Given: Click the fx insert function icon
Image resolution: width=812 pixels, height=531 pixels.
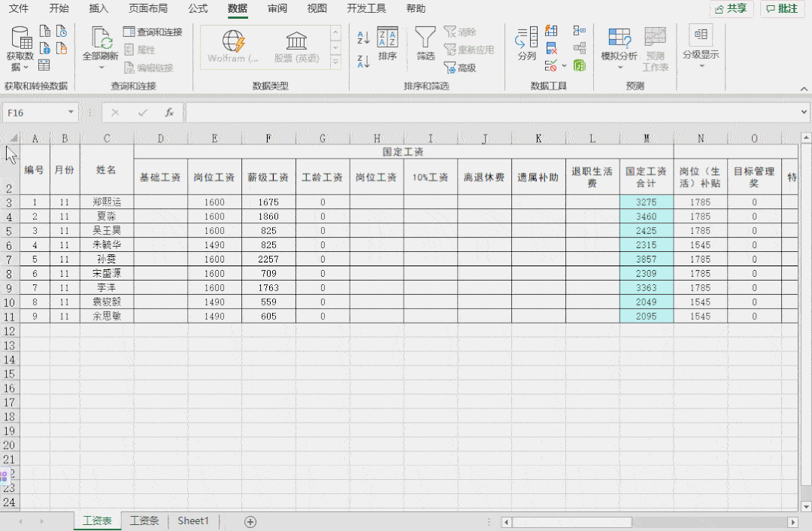Looking at the screenshot, I should tap(169, 113).
